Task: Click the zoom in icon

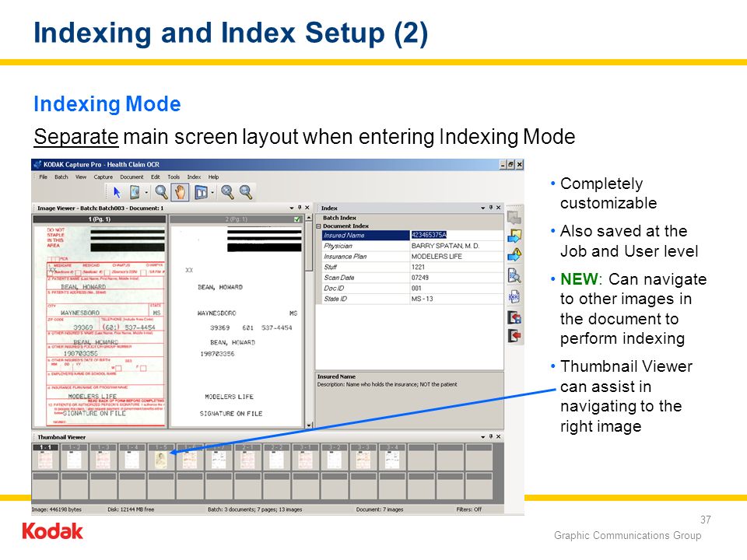Action: pos(227,192)
